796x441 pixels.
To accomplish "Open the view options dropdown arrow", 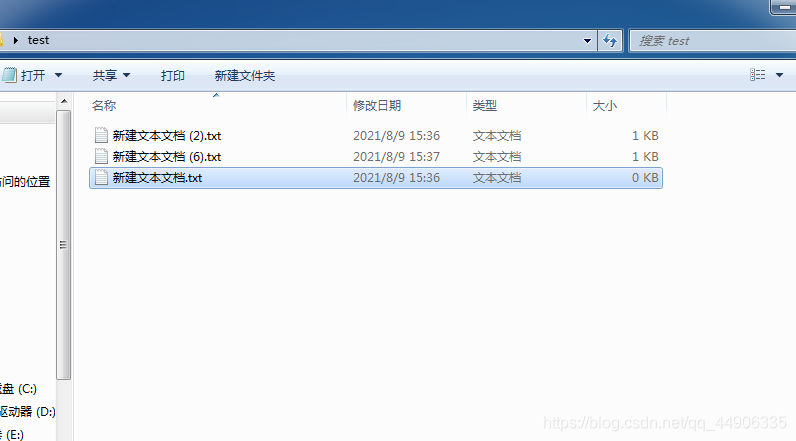I will (779, 75).
